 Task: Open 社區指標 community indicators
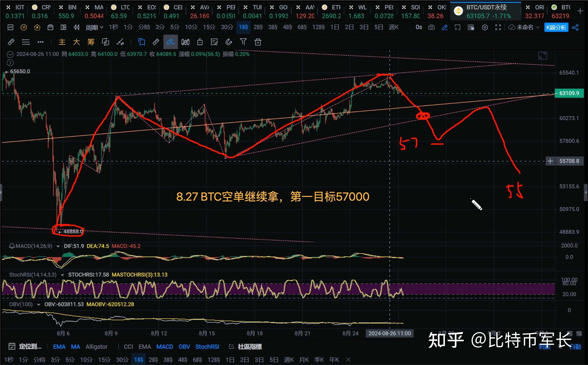coord(248,346)
